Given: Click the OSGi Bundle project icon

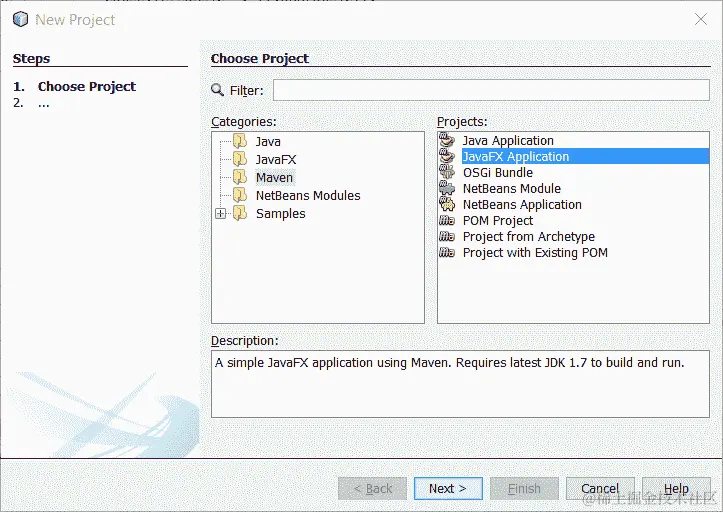Looking at the screenshot, I should [x=447, y=172].
